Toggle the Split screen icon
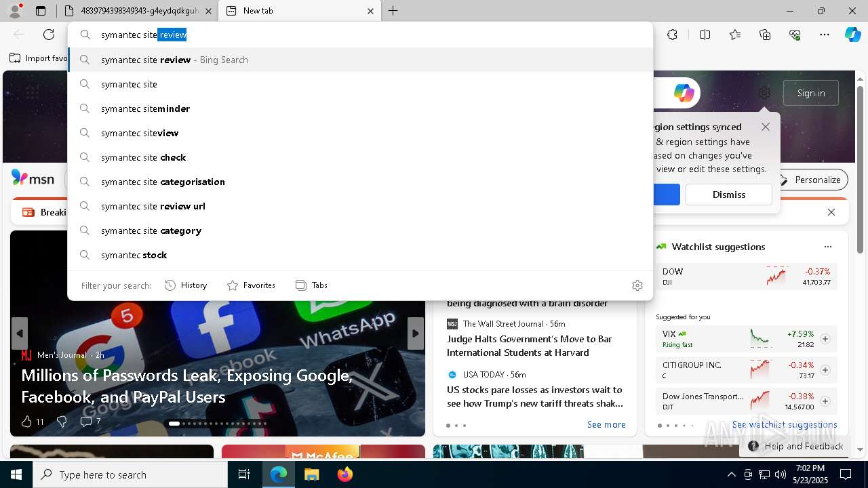868x488 pixels. tap(705, 35)
